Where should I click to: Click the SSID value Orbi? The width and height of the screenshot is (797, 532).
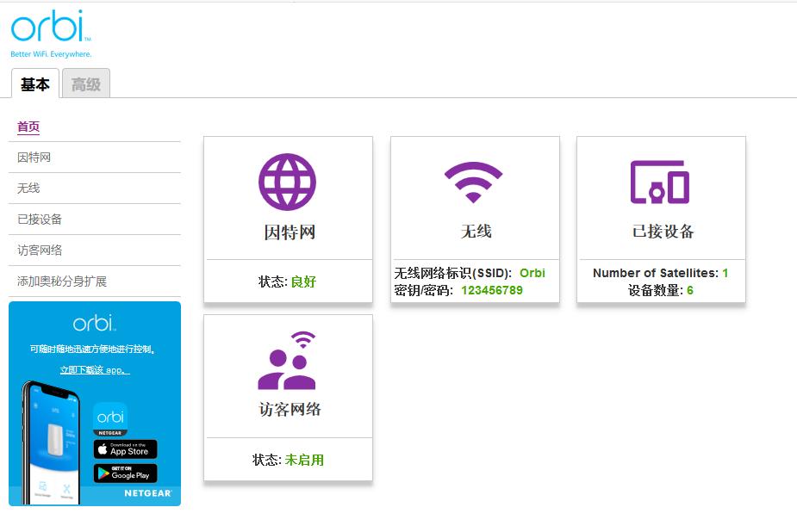pyautogui.click(x=532, y=273)
